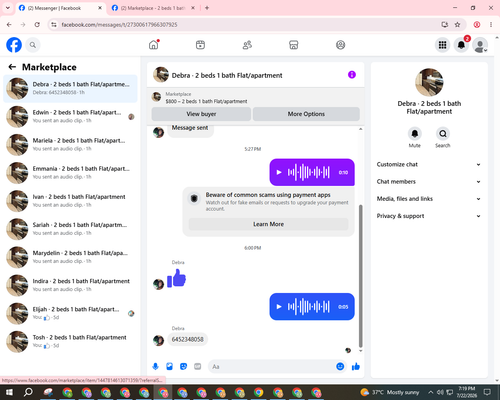Click the View buyer button
Screen dimensions: 500x400
pyautogui.click(x=201, y=114)
